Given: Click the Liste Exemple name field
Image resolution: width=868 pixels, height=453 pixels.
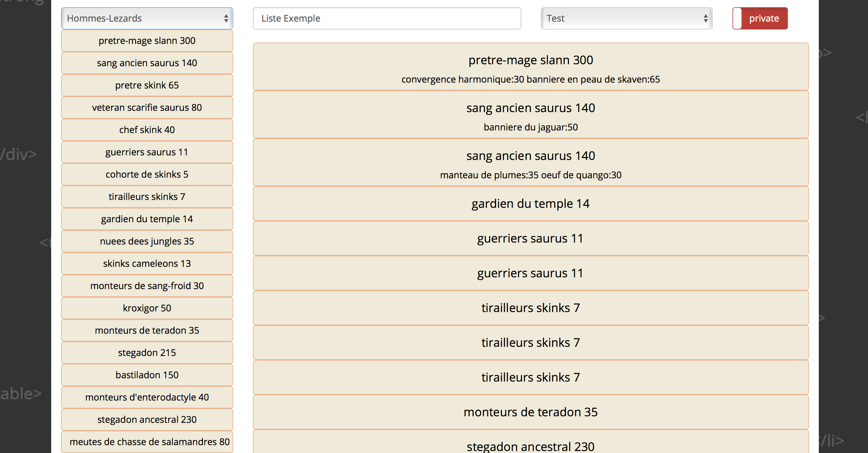Looking at the screenshot, I should click(x=387, y=18).
